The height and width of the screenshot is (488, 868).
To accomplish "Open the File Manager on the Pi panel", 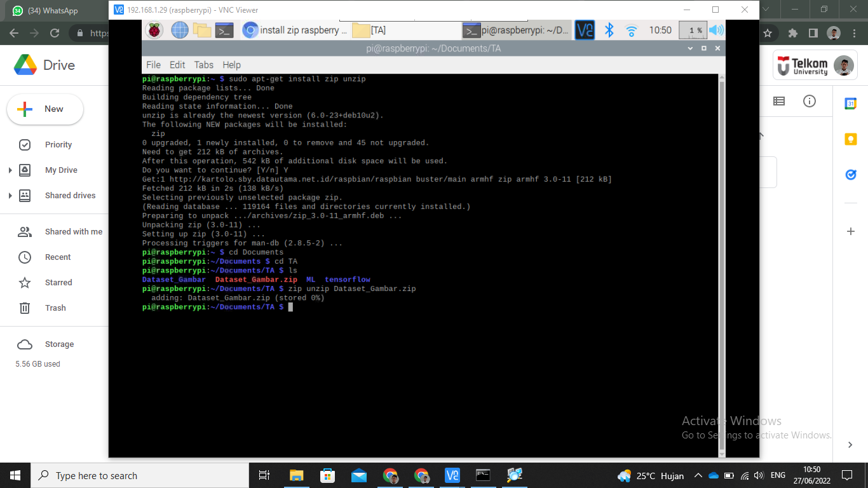I will tap(202, 30).
